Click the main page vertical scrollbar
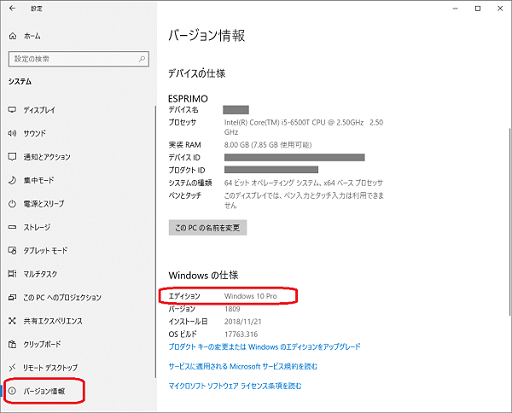The image size is (512, 413). click(x=509, y=222)
